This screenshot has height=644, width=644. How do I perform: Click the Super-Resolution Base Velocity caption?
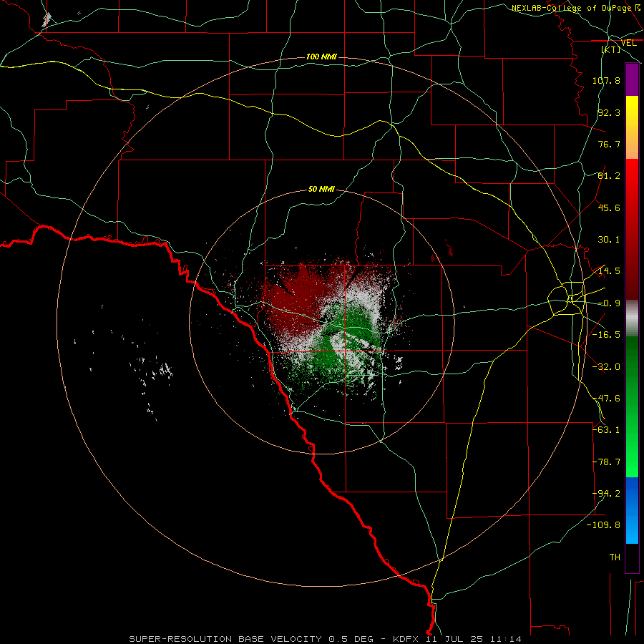point(326,639)
